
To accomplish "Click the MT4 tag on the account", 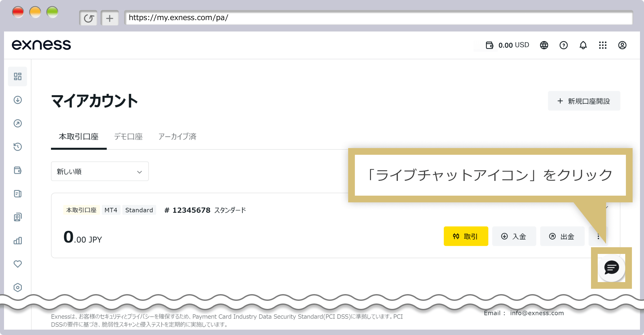I will (111, 210).
